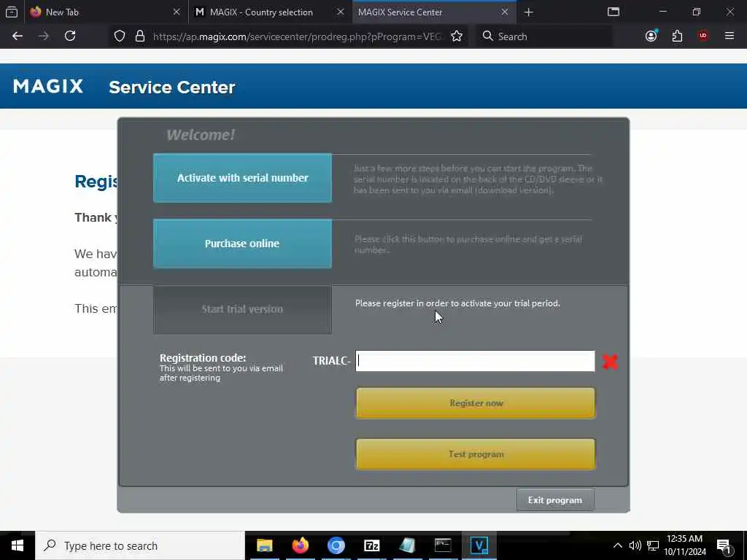
Task: Click the MAGIX logo in header
Action: tap(48, 87)
